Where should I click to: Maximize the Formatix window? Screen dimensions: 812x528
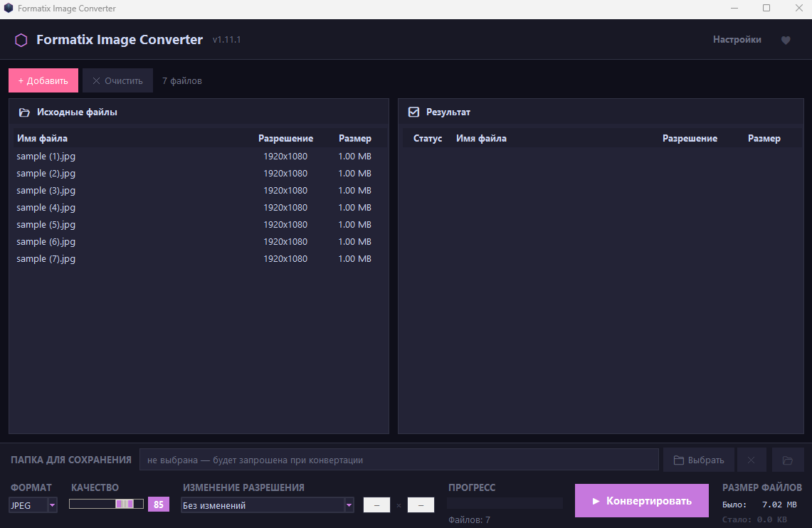(766, 8)
